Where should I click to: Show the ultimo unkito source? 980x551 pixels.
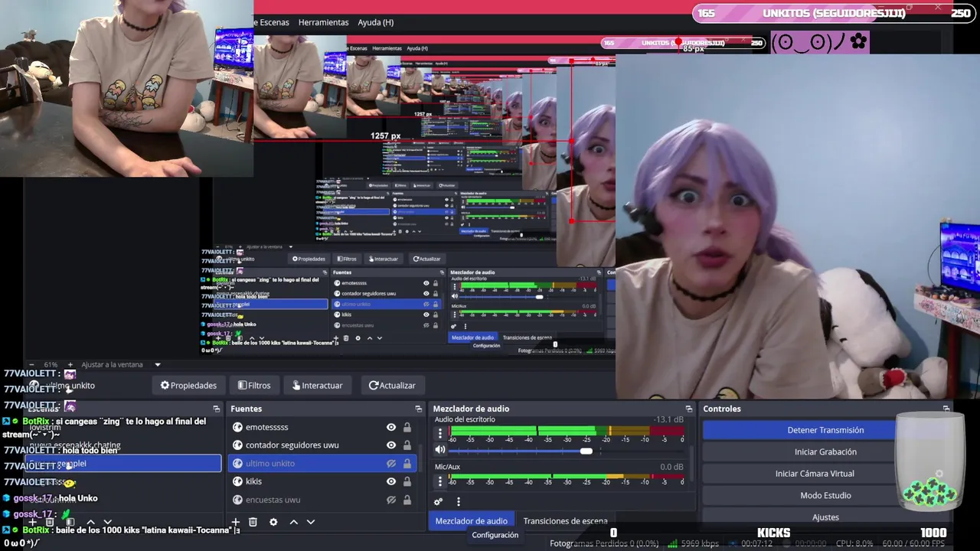391,463
